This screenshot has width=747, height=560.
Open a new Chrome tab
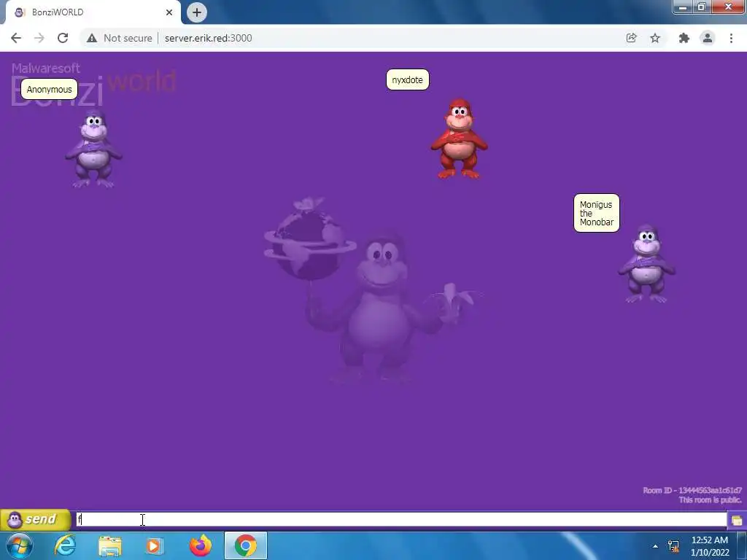(x=197, y=12)
